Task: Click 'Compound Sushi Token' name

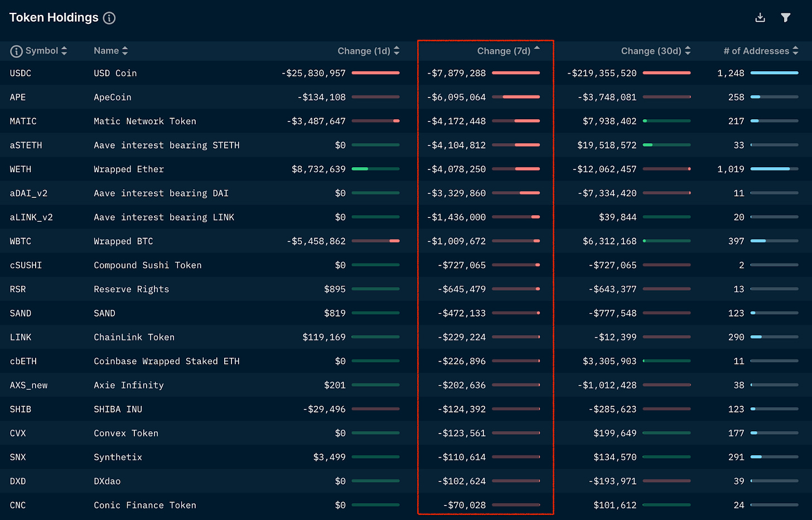Action: point(148,265)
